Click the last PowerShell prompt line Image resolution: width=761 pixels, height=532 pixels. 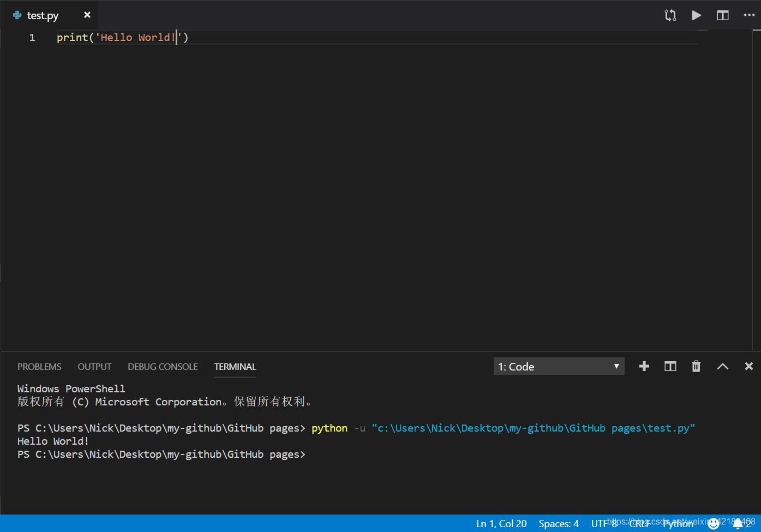161,454
